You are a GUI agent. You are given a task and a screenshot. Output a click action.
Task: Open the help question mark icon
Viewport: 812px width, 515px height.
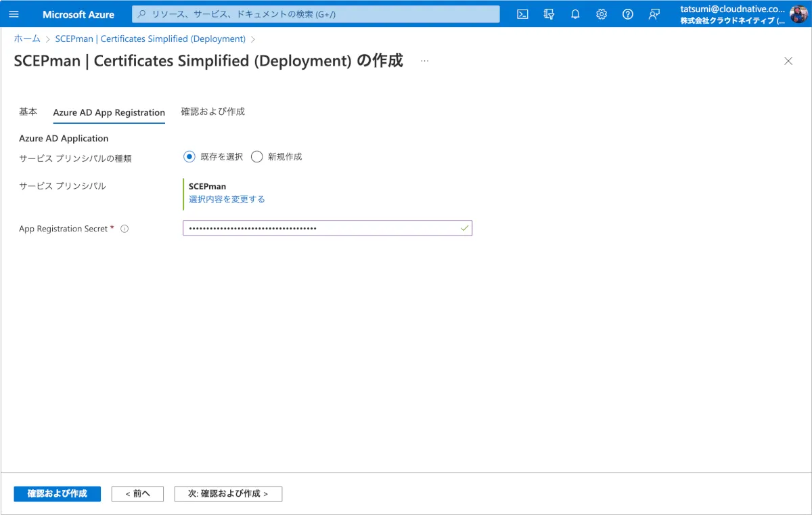[x=628, y=14]
